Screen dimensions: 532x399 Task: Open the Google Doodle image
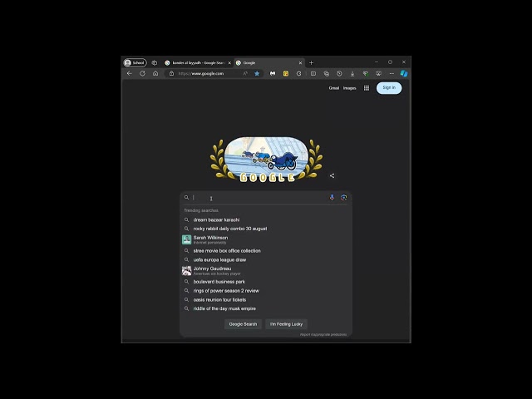tap(266, 160)
